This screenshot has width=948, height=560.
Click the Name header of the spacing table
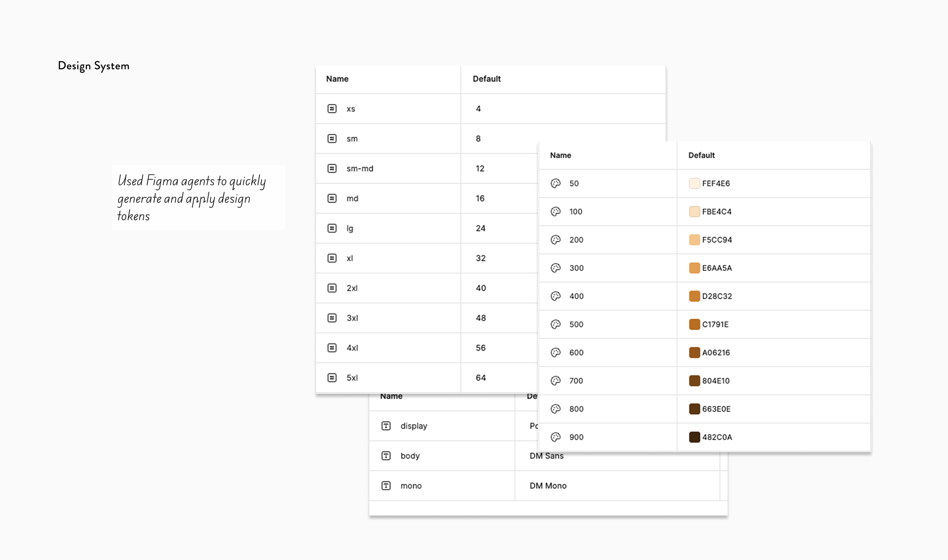pyautogui.click(x=337, y=79)
